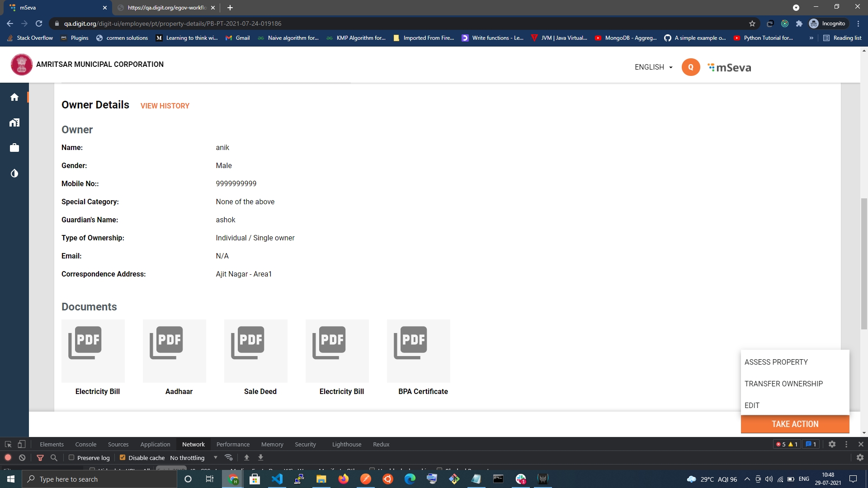Click the property building sidebar icon
The width and height of the screenshot is (868, 488).
pyautogui.click(x=14, y=122)
